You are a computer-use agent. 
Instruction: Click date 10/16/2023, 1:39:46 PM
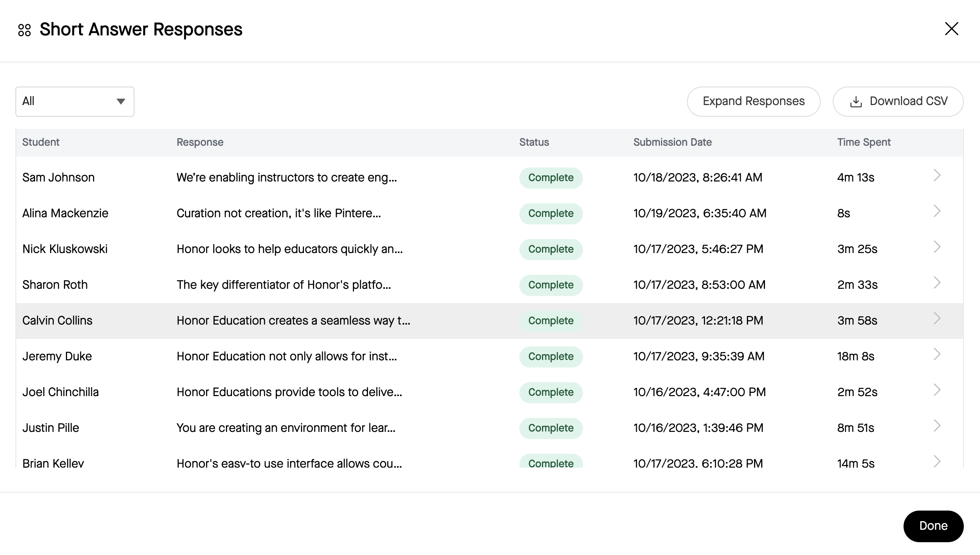[698, 428]
